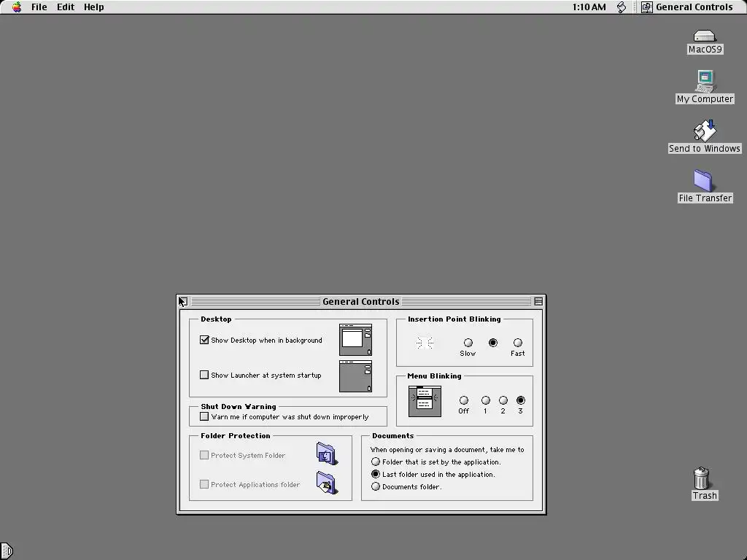The image size is (747, 560).
Task: Open the File menu
Action: [39, 7]
